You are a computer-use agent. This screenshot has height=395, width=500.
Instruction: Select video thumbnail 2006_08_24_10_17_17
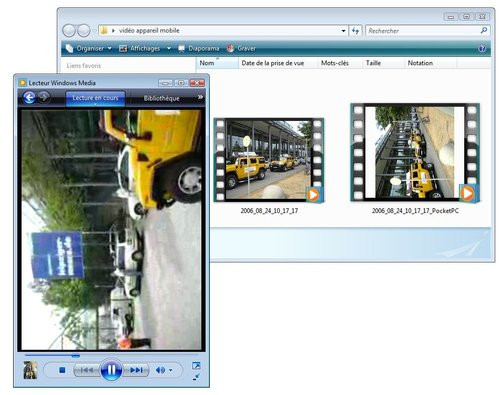(x=269, y=160)
